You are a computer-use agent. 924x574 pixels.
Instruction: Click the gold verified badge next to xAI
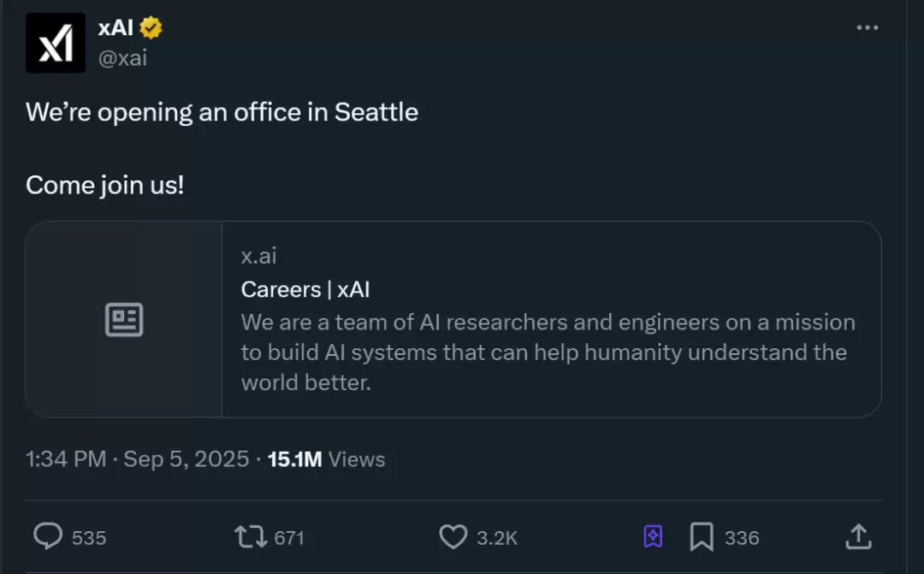pos(151,27)
